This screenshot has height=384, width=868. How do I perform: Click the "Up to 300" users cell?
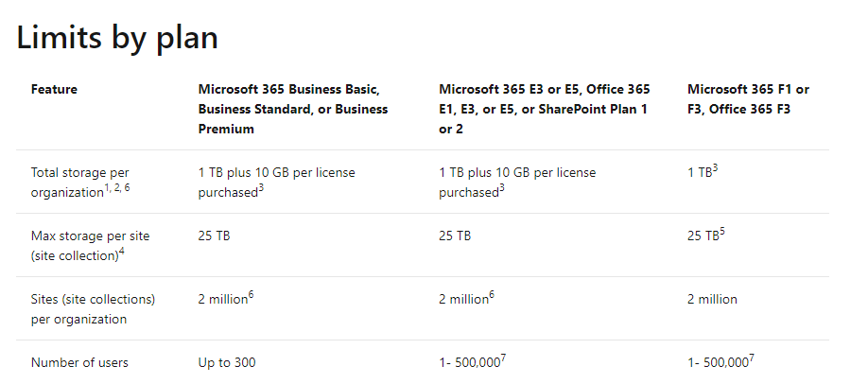tap(227, 362)
